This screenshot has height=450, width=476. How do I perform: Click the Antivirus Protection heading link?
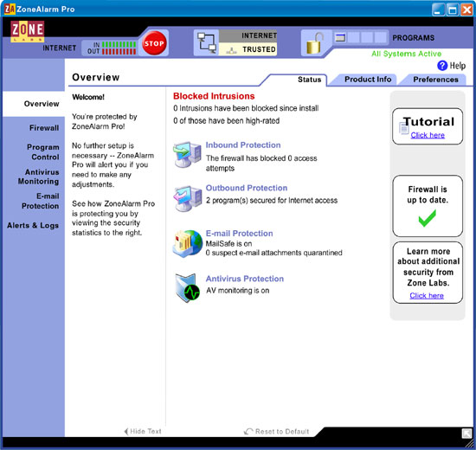click(x=245, y=279)
